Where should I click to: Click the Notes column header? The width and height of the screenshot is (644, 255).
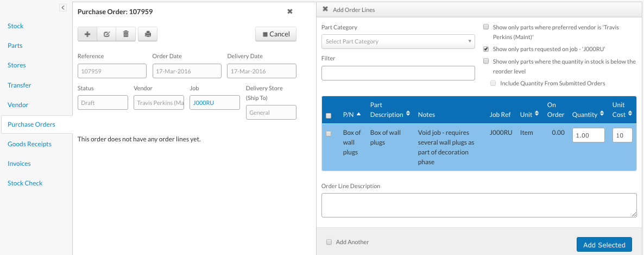point(426,115)
